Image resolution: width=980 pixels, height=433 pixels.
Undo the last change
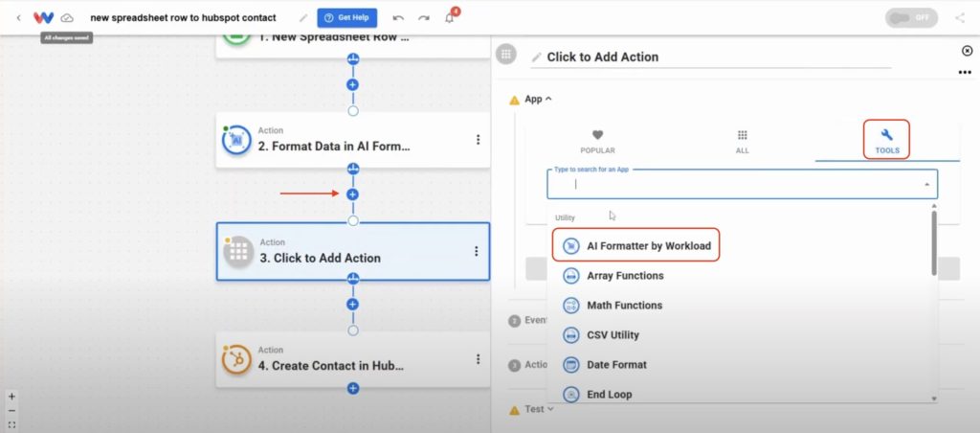click(398, 17)
